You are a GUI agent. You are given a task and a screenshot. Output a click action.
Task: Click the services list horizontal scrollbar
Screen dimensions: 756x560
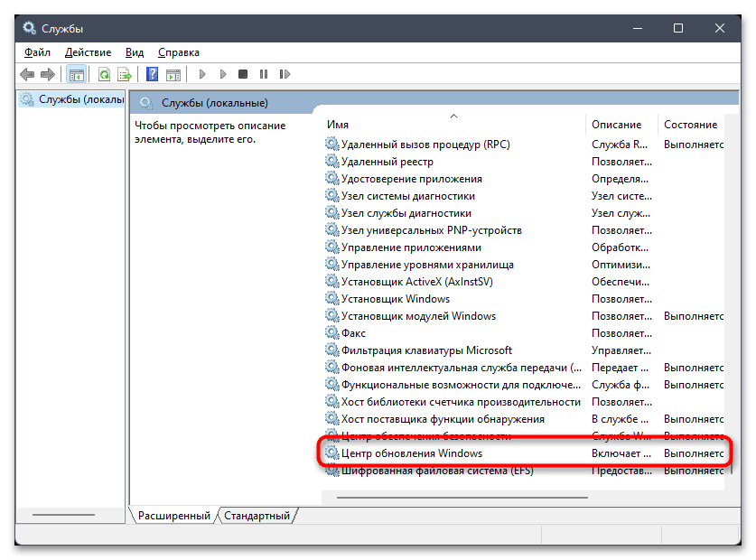coord(462,498)
